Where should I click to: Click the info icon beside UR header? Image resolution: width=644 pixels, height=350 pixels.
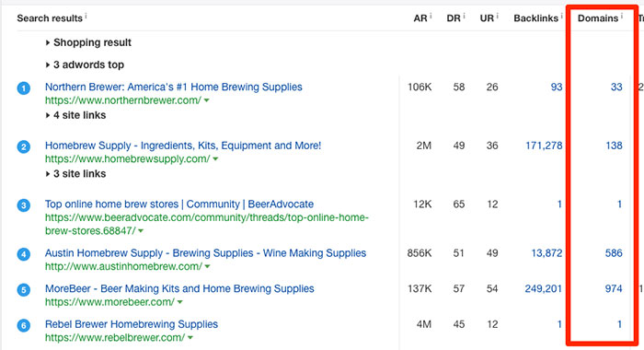click(497, 16)
